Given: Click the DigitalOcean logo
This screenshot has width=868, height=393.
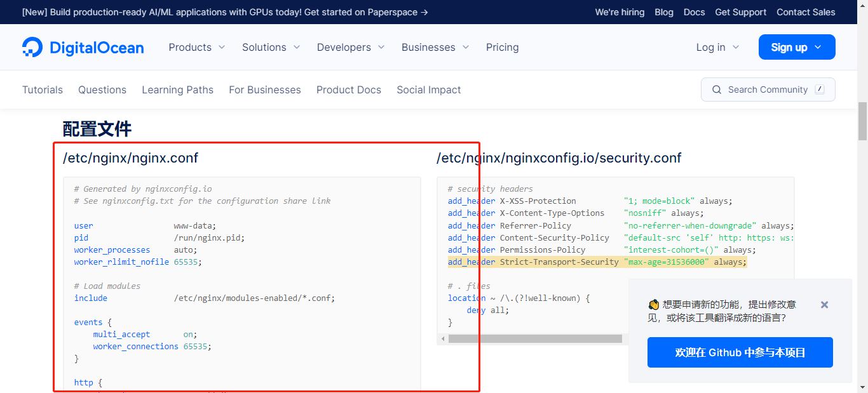Looking at the screenshot, I should pos(83,48).
